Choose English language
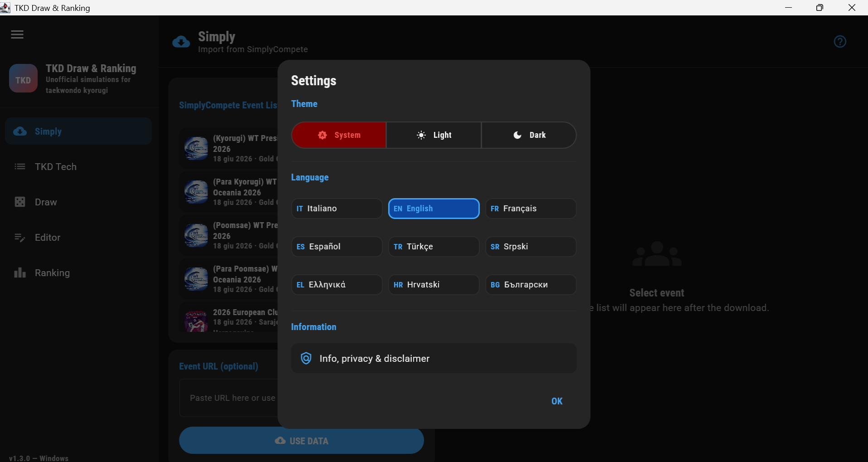This screenshot has width=868, height=462. (x=434, y=209)
